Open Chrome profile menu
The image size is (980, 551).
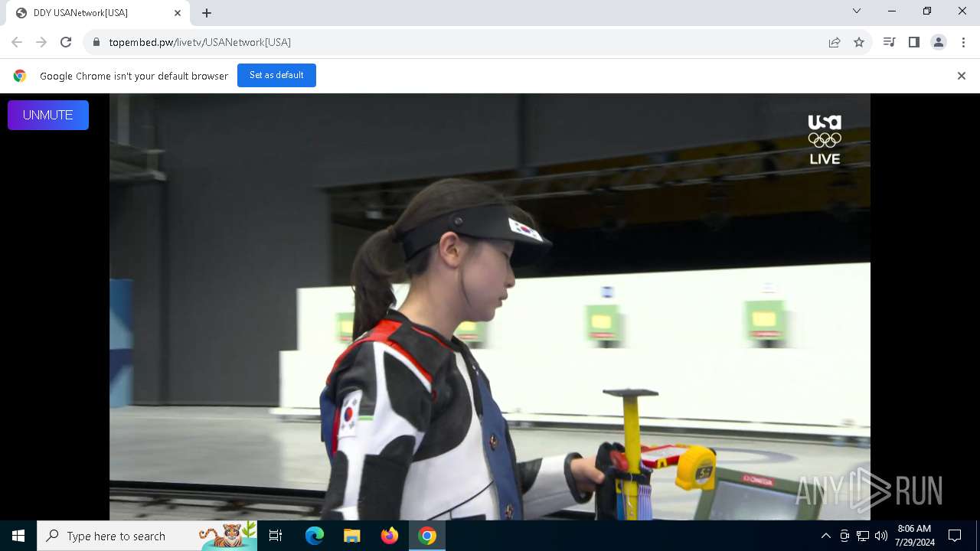[939, 42]
